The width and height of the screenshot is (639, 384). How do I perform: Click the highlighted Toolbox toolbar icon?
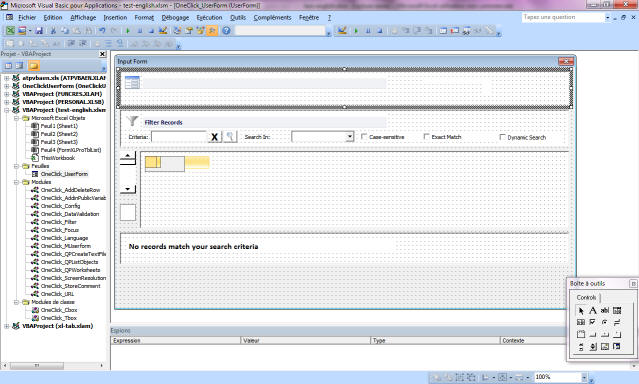click(x=212, y=31)
